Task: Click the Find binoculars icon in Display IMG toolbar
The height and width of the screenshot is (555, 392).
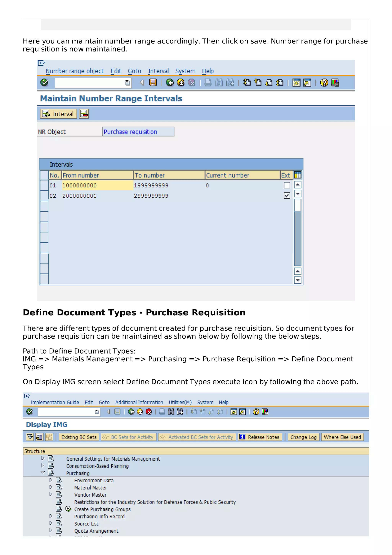Action: (171, 412)
